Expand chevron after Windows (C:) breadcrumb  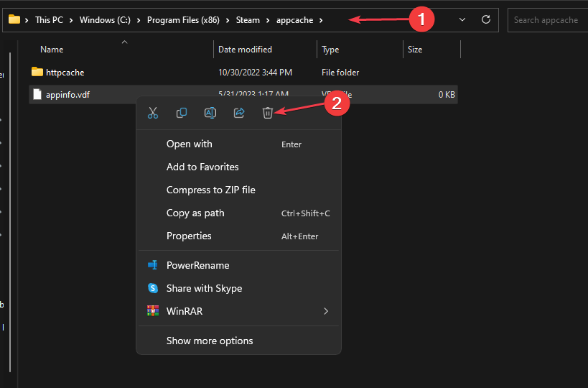click(x=139, y=20)
